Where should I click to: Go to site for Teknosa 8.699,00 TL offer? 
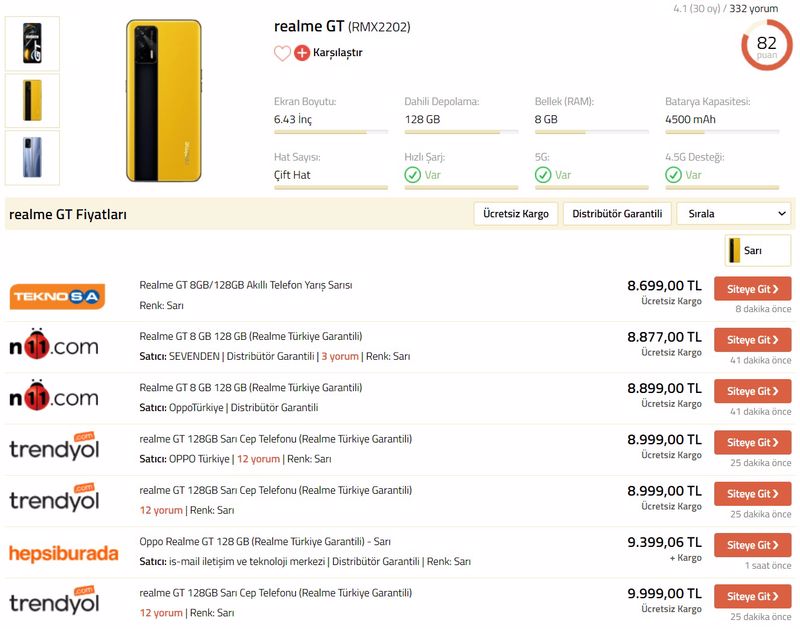tap(753, 289)
